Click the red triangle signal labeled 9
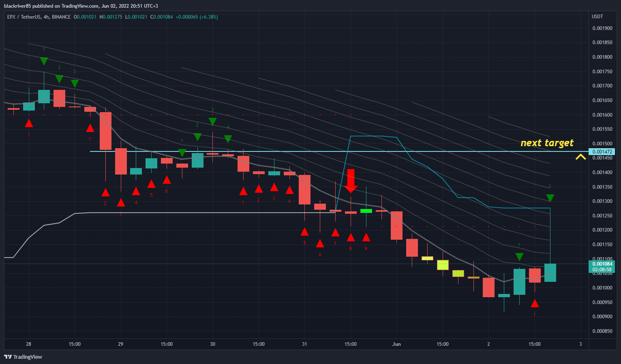The width and height of the screenshot is (621, 364). (x=366, y=237)
